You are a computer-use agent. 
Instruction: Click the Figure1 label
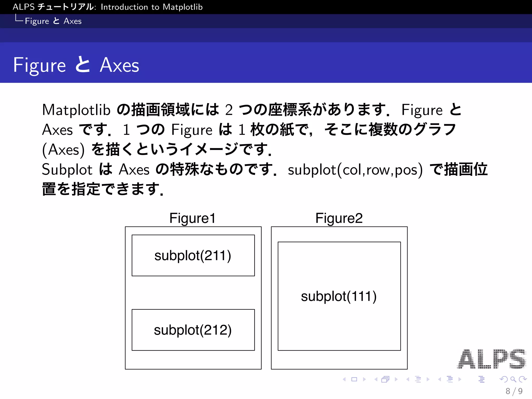192,218
